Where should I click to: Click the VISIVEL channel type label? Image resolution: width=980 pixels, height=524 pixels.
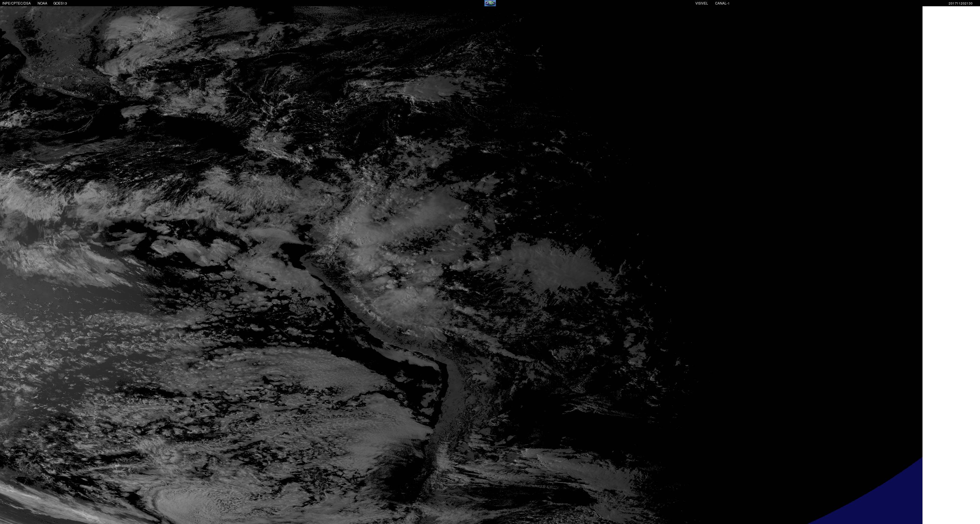tap(702, 3)
